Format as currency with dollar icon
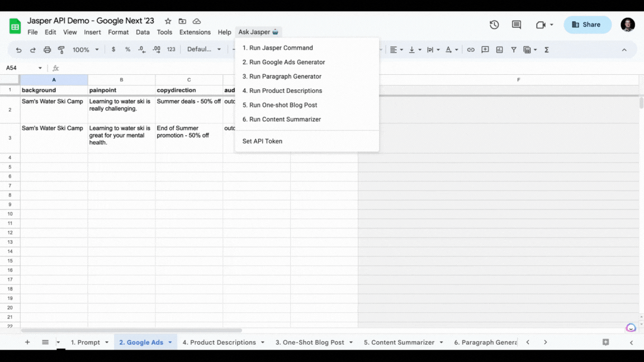Viewport: 644px width, 362px height. [x=113, y=49]
